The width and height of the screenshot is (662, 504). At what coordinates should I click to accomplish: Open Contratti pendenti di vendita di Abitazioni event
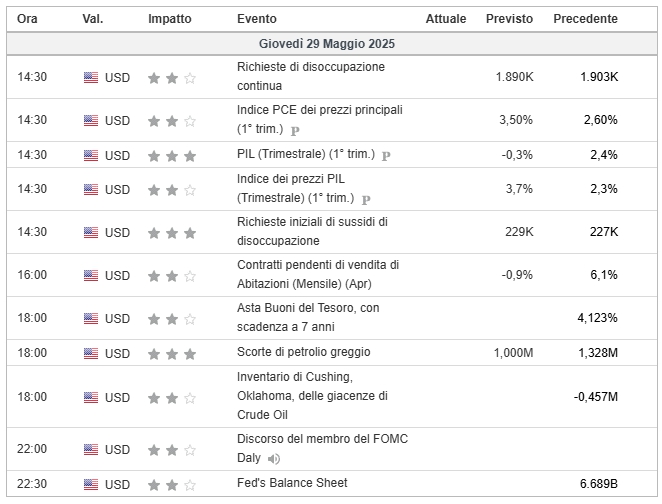pyautogui.click(x=318, y=274)
